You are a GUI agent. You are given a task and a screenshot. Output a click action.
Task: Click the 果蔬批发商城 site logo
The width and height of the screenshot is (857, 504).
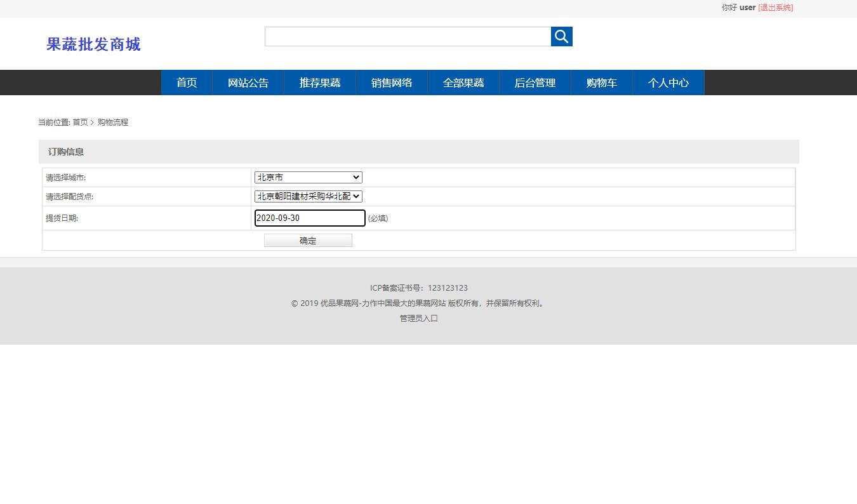(93, 44)
